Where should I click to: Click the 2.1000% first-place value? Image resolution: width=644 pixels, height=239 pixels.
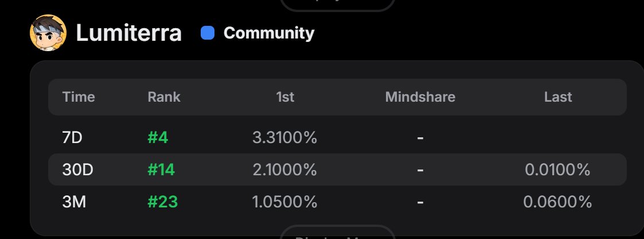(284, 170)
